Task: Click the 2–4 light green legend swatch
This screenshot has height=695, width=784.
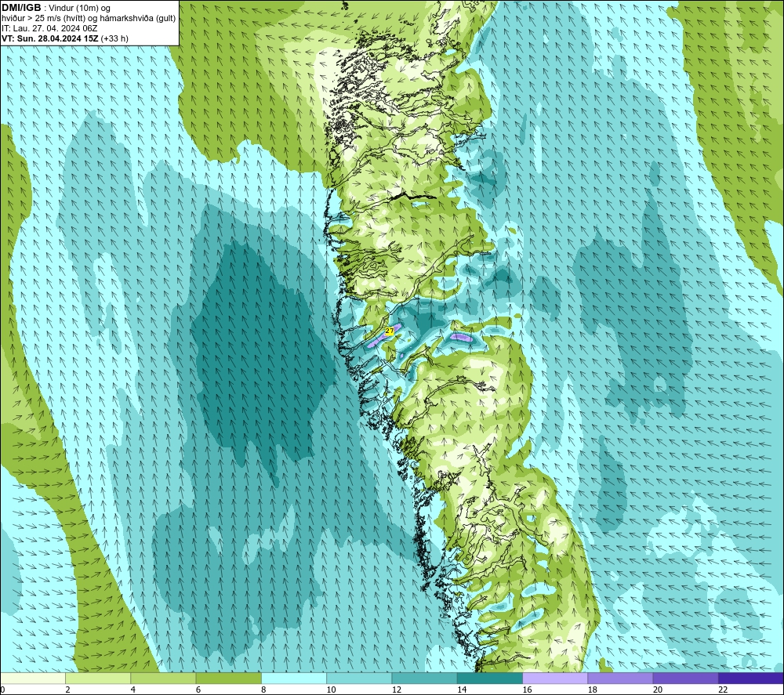Action: click(98, 678)
